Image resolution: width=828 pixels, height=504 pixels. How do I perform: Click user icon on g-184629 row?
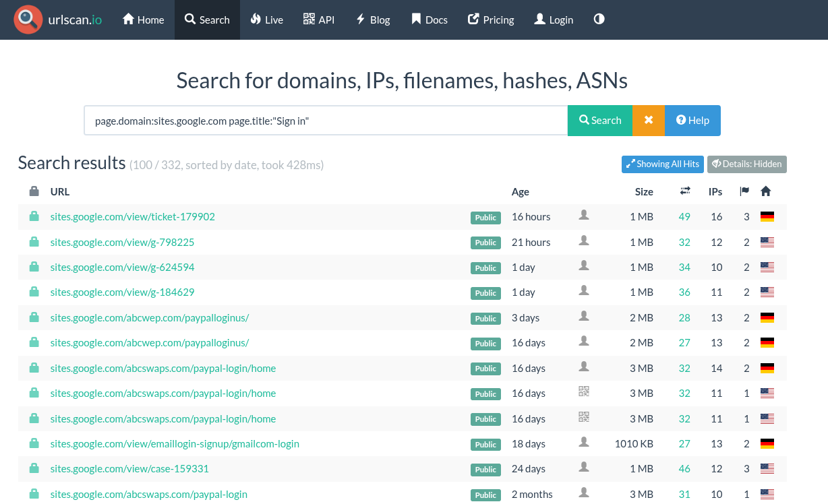(584, 290)
